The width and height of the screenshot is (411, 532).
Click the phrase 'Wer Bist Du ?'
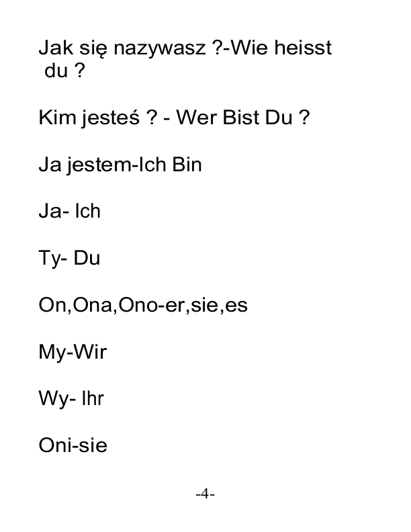point(243,118)
